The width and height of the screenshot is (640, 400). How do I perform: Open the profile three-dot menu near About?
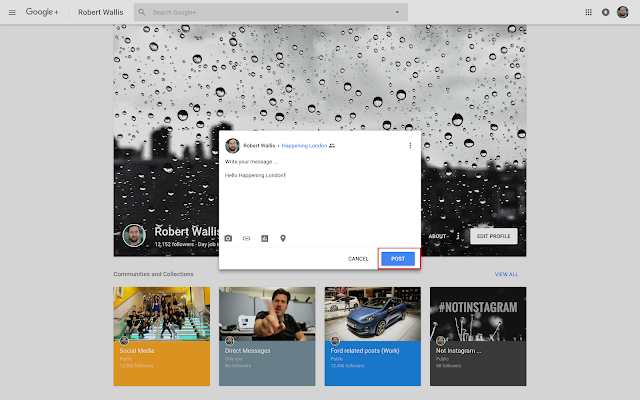tap(458, 236)
